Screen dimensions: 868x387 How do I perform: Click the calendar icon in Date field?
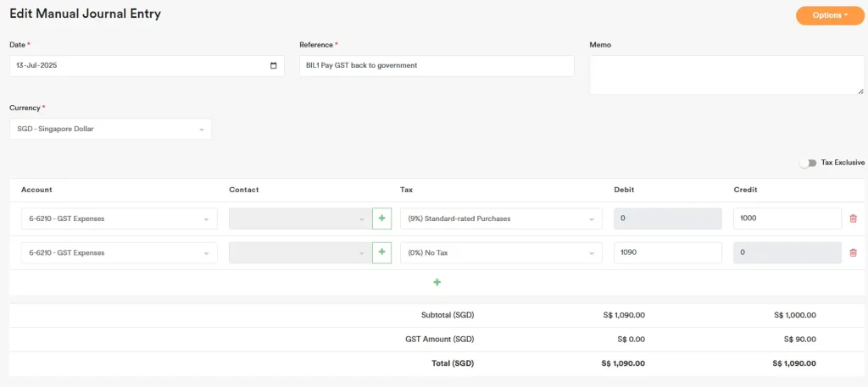point(273,66)
